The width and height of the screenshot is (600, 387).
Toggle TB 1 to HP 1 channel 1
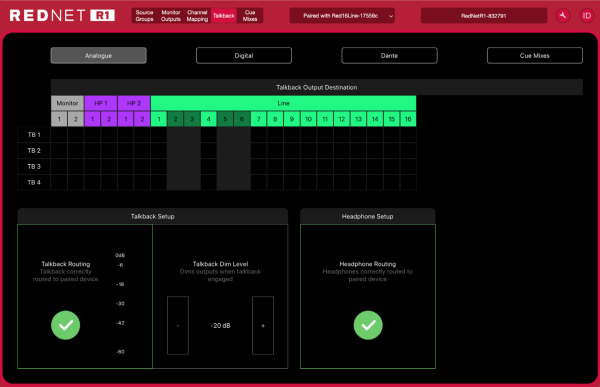[x=92, y=135]
